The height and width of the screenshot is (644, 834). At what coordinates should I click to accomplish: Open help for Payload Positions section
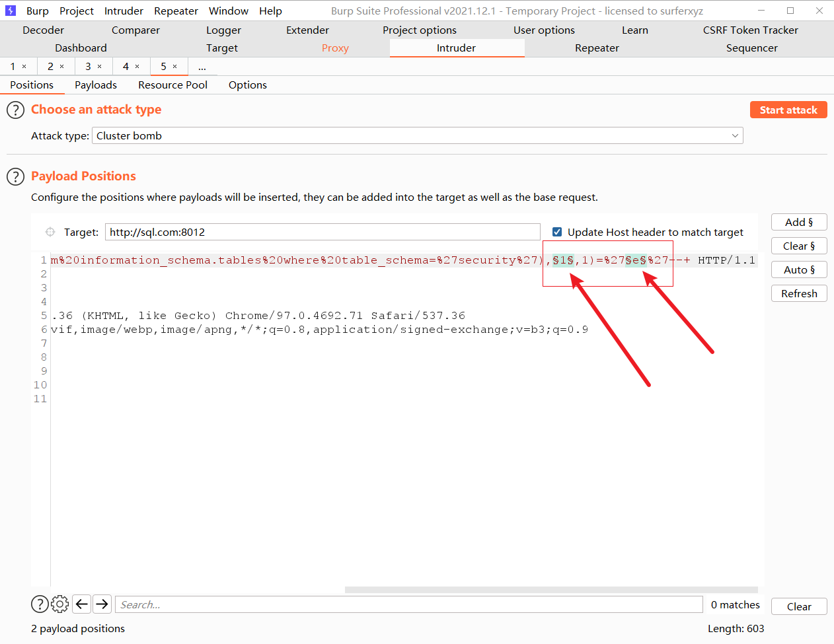15,177
